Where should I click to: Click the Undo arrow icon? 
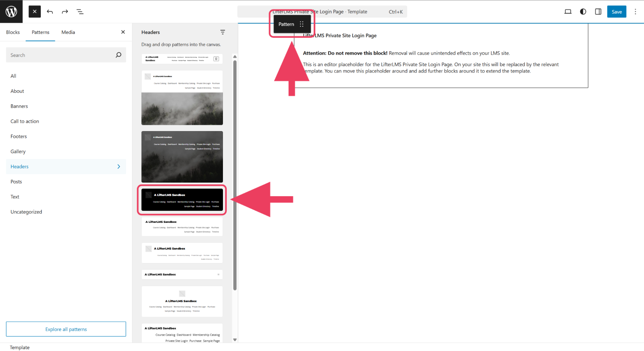pyautogui.click(x=50, y=12)
